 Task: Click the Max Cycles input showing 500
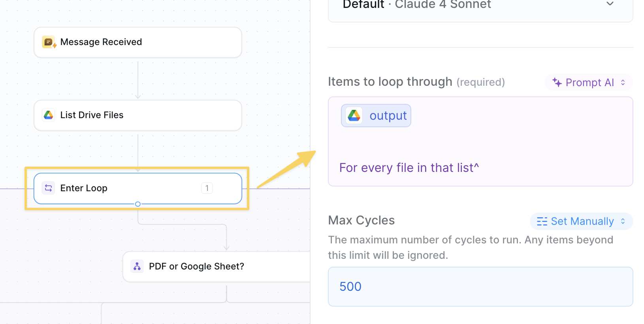(x=480, y=286)
